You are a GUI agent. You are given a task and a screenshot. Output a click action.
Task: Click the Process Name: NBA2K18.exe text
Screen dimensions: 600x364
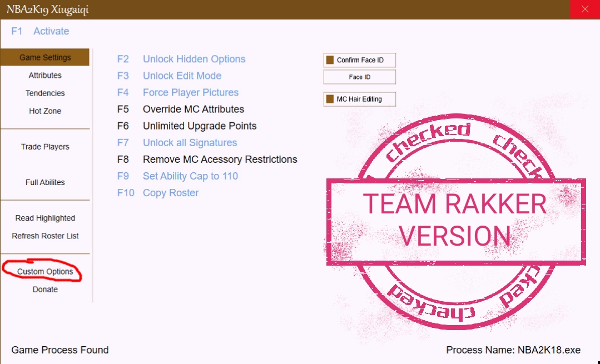pyautogui.click(x=513, y=350)
